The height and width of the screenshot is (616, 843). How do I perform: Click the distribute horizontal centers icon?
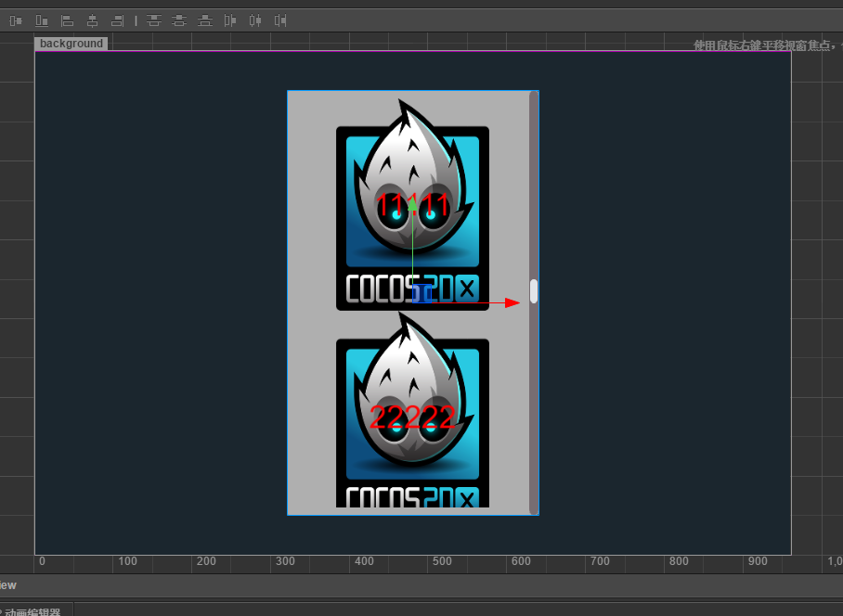click(x=255, y=21)
